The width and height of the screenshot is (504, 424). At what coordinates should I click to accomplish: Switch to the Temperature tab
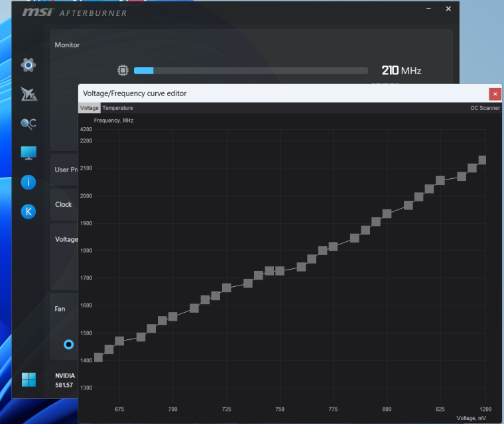point(117,108)
